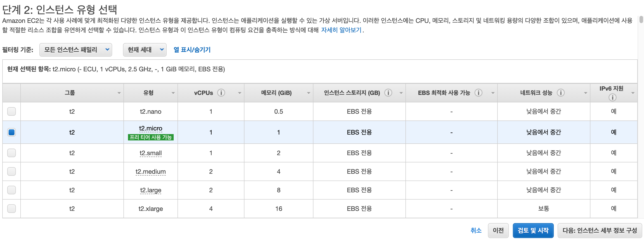Image resolution: width=644 pixels, height=241 pixels.
Task: Click the 검토 및 시작 button
Action: point(533,231)
